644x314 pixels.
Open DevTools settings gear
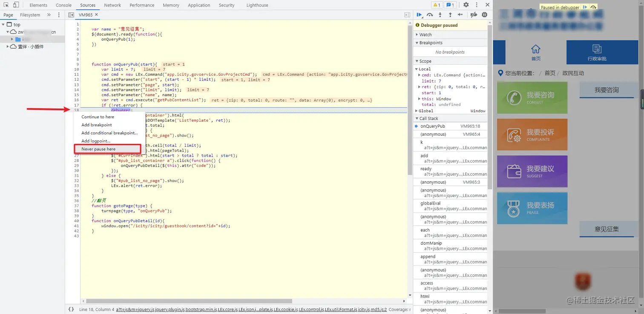point(466,5)
